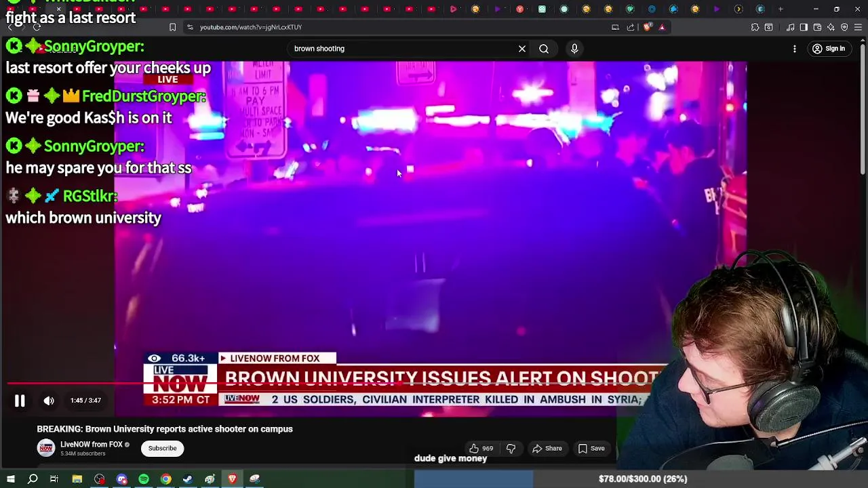Viewport: 868px width, 488px height.
Task: Clear the 'brown shooting' search text
Action: (x=522, y=49)
